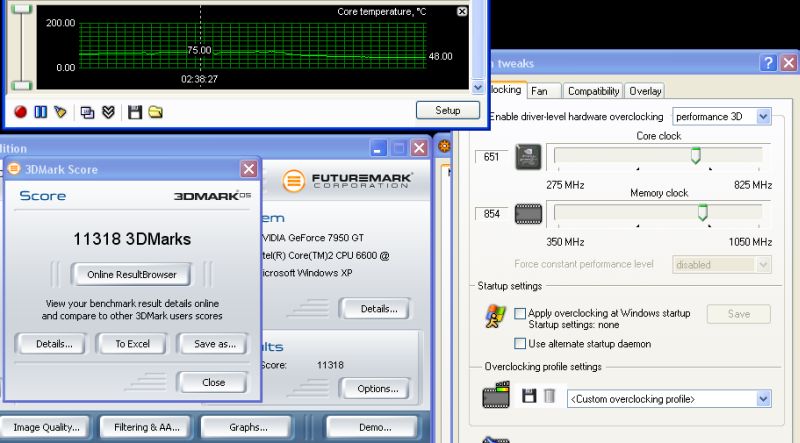This screenshot has width=800, height=443.
Task: Open the performance 3D dropdown
Action: click(763, 116)
